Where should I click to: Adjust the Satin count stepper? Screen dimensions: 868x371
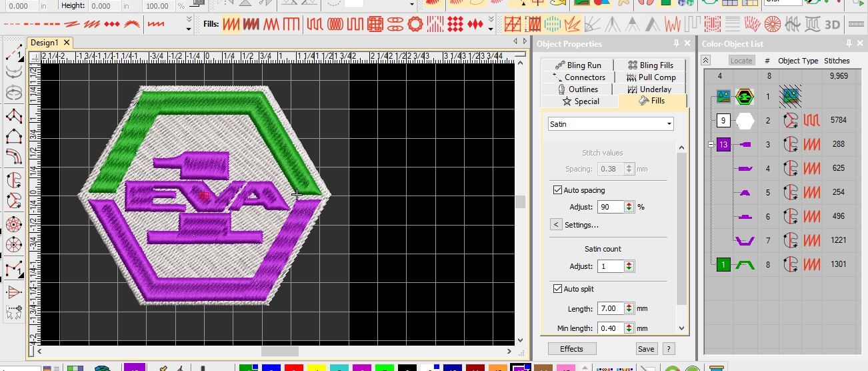[629, 266]
